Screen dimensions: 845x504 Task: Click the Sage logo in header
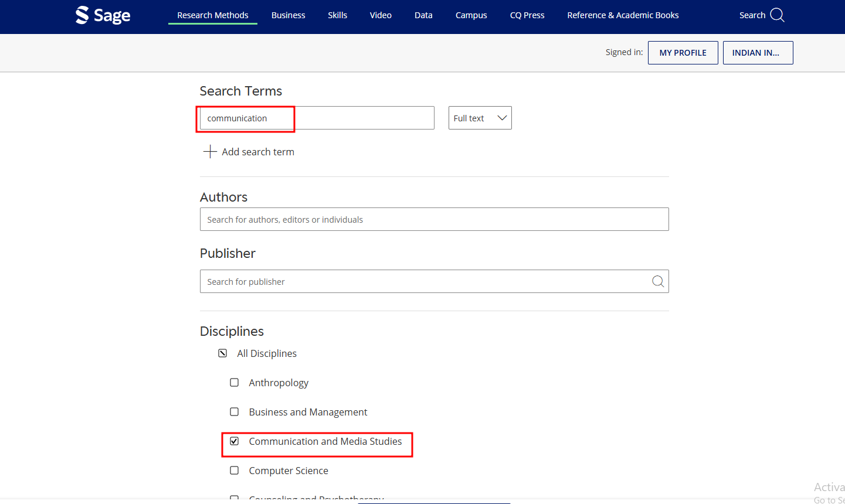click(x=103, y=15)
